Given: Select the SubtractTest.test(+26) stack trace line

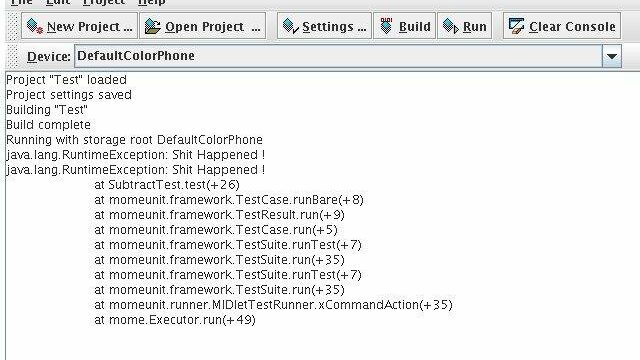Looking at the screenshot, I should 167,185.
